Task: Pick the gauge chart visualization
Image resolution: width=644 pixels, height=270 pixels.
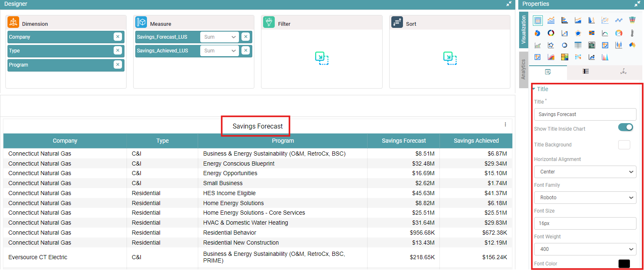Action: click(x=619, y=33)
